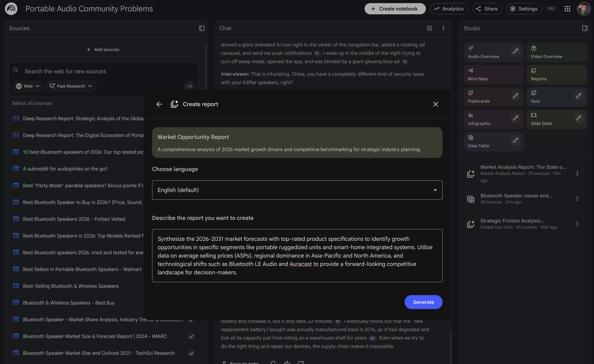594x364 pixels.
Task: Go back in Create report dialog
Action: (x=159, y=104)
